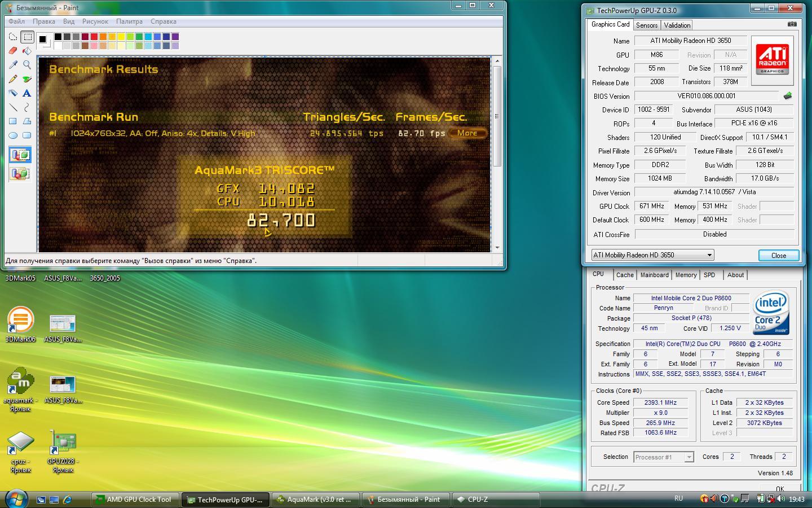Open the Mainboard tab in CPU-Z
This screenshot has width=812, height=508.
pyautogui.click(x=654, y=275)
